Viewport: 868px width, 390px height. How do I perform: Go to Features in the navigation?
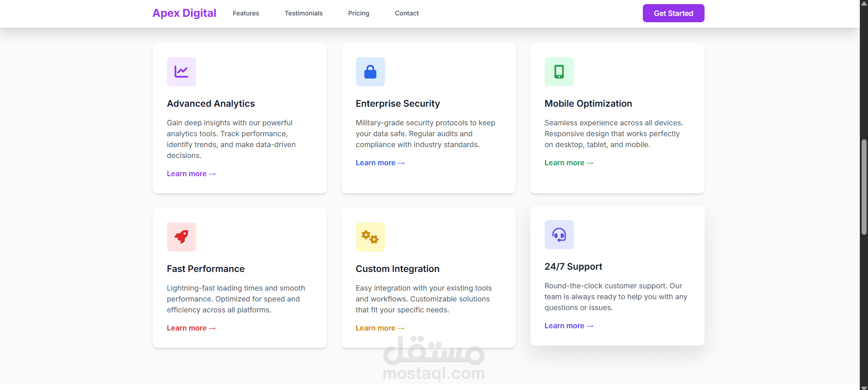click(x=246, y=13)
